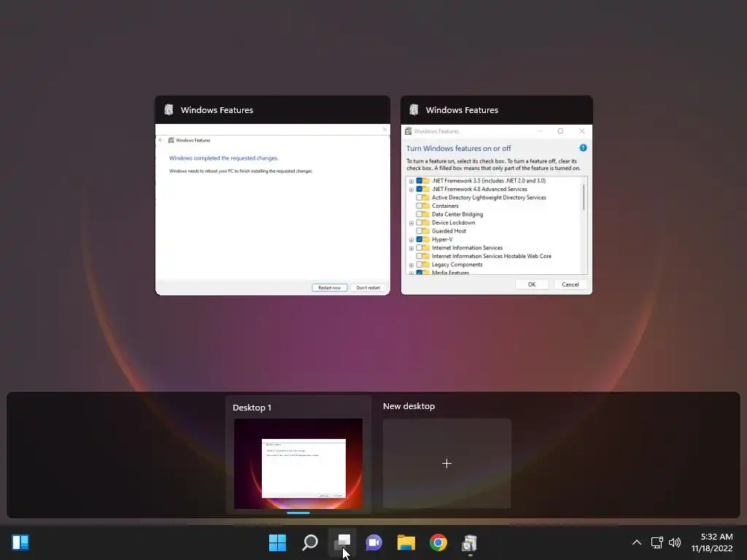
Task: Check Data Center Bridging
Action: (x=419, y=214)
